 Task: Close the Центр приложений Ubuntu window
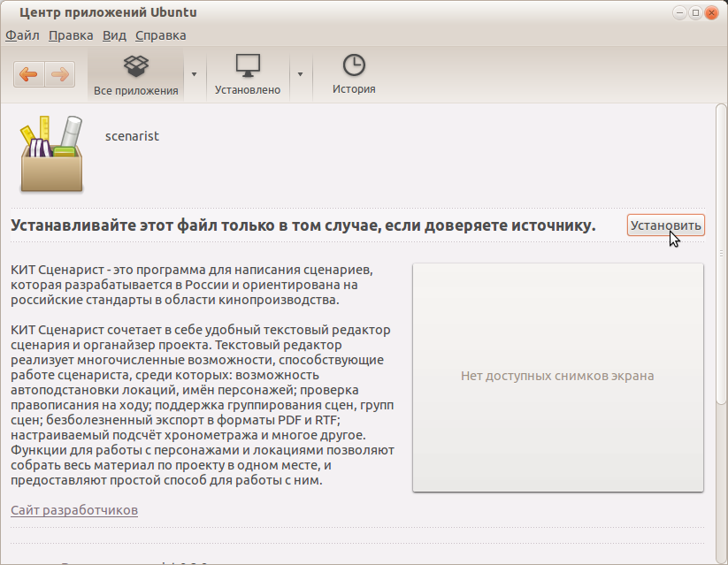click(x=711, y=12)
